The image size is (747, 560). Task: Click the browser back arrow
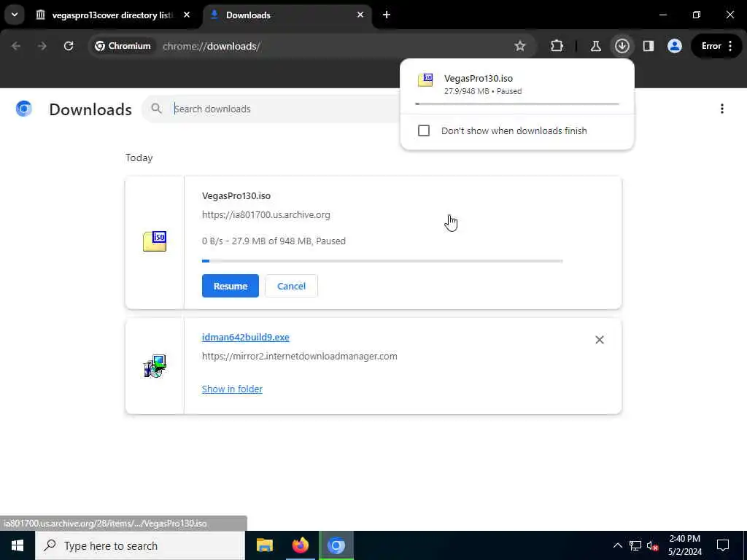click(x=16, y=46)
